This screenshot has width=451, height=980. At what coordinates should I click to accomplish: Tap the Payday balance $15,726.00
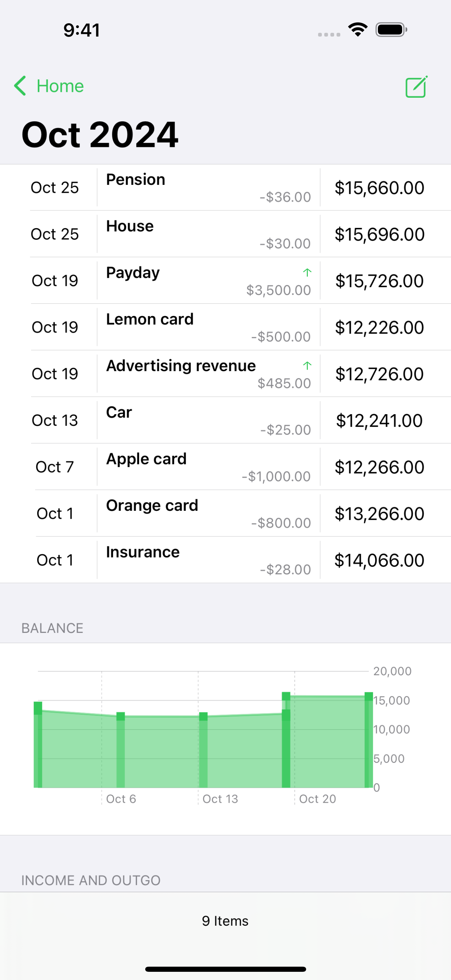click(x=379, y=281)
